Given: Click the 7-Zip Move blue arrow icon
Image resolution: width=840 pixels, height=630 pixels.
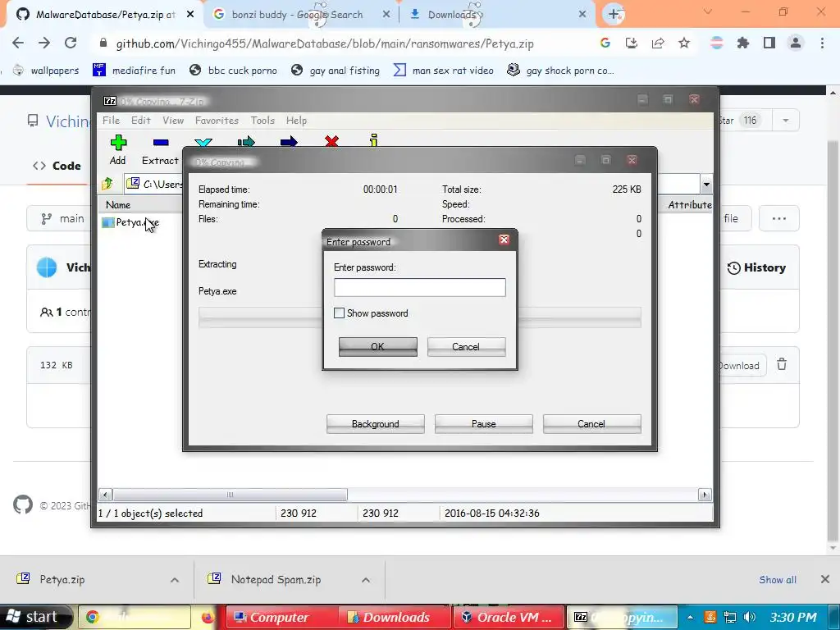Looking at the screenshot, I should 289,141.
